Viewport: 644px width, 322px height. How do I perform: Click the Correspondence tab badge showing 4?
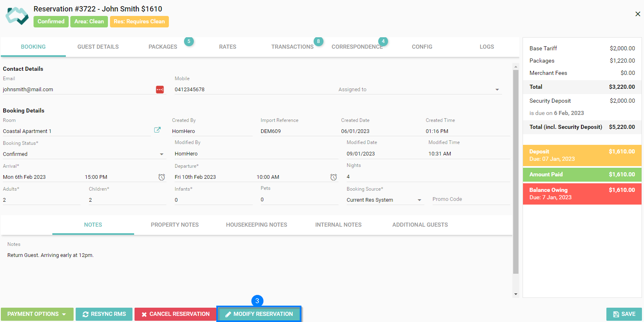(383, 41)
